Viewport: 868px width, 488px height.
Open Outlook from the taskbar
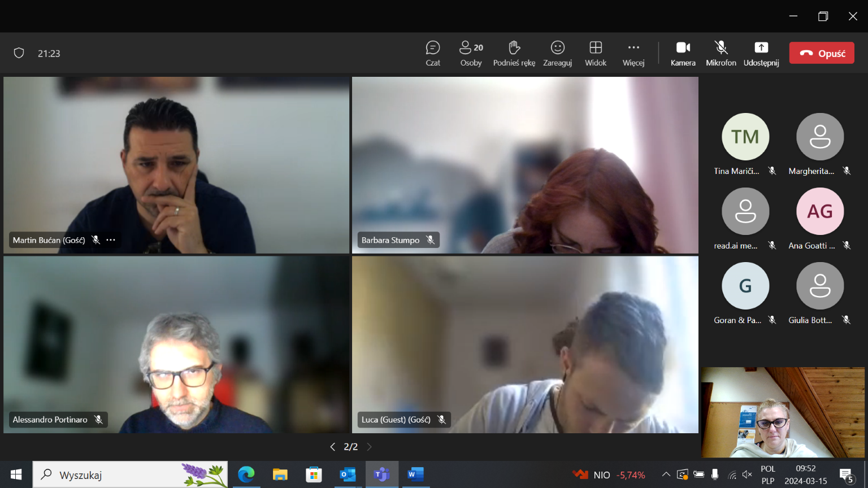pyautogui.click(x=348, y=474)
